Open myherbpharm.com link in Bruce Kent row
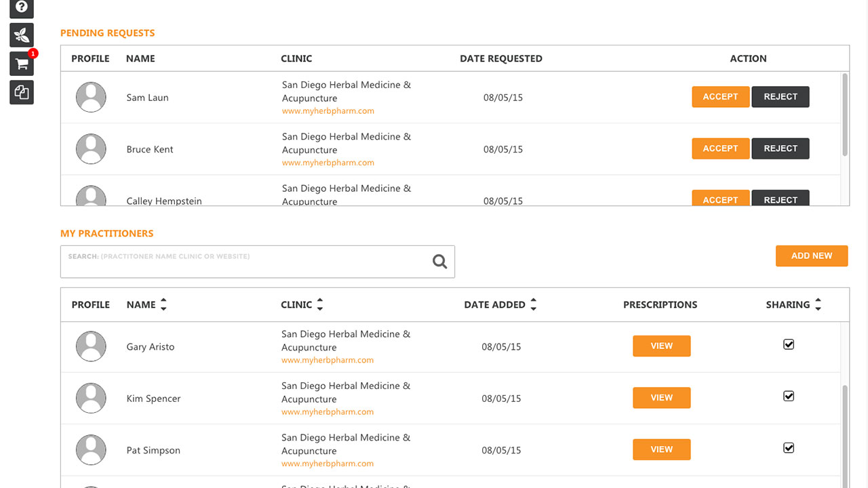The image size is (868, 488). (x=328, y=163)
